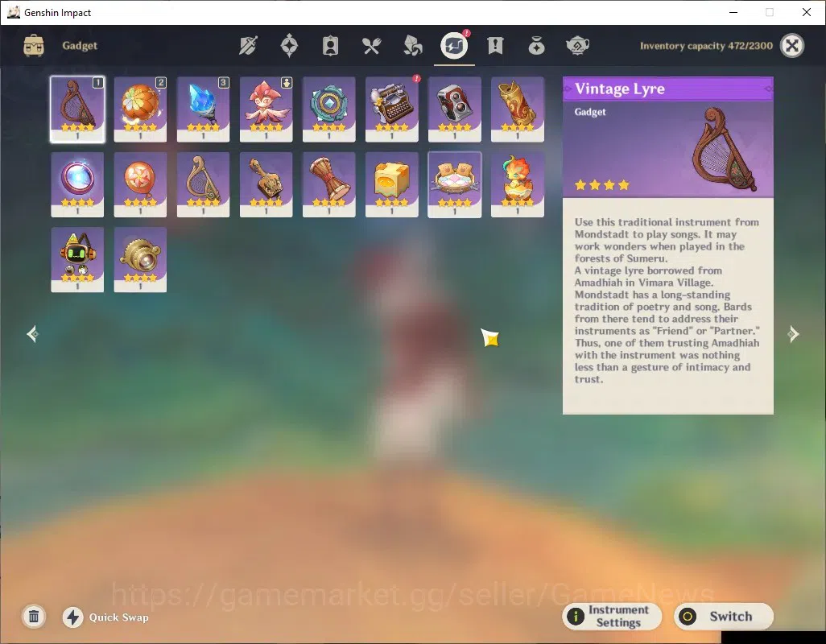This screenshot has width=826, height=644.
Task: Select the glowing blue lens orb gadget
Action: click(x=77, y=185)
